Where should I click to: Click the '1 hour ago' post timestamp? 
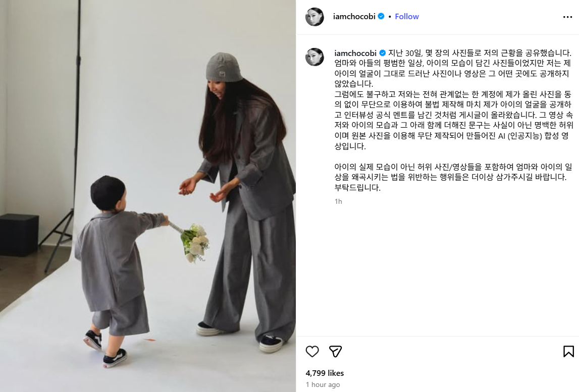(323, 384)
